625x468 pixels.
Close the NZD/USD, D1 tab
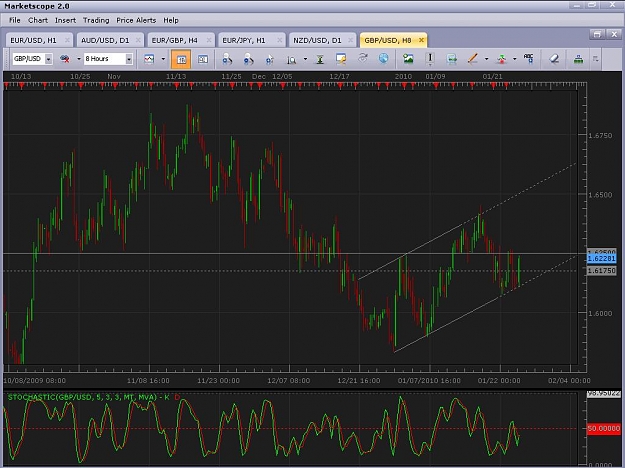click(351, 40)
